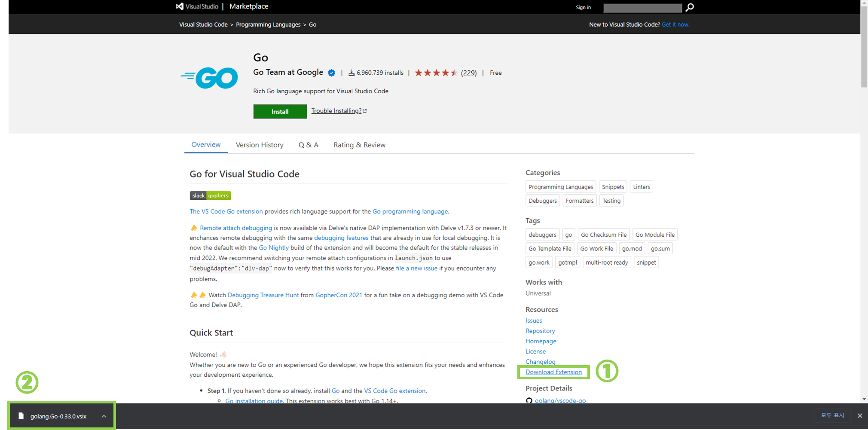Click the Visual Studio logo in header
This screenshot has width=868, height=430.
point(197,6)
